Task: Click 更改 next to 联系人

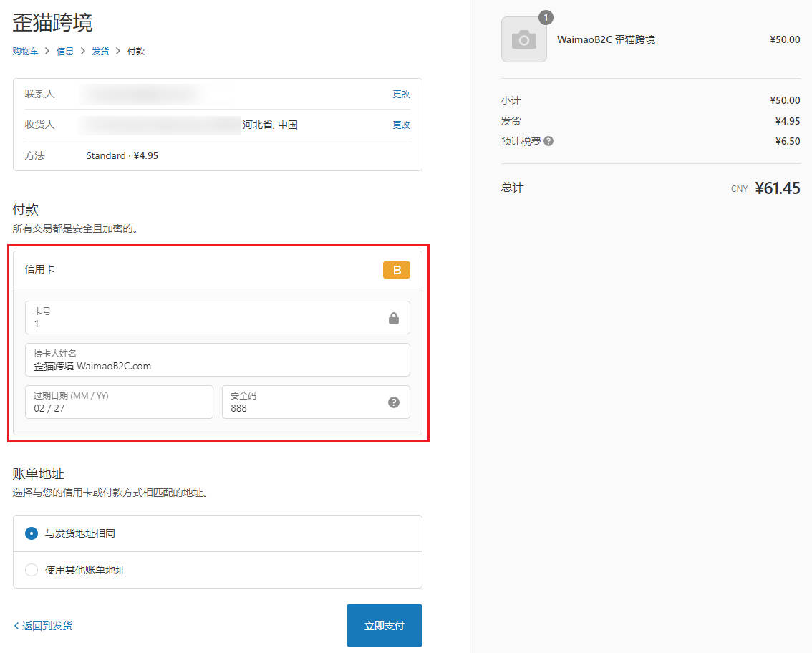Action: 401,94
